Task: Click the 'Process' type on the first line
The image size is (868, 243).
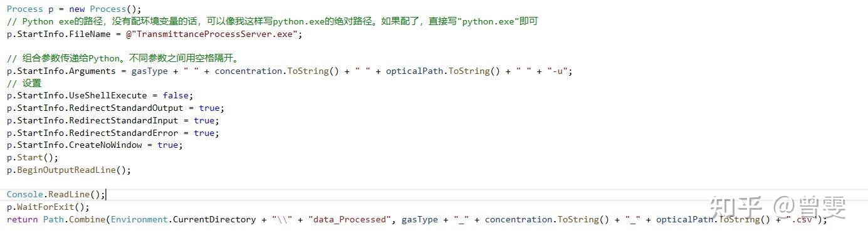Action: click(x=24, y=9)
